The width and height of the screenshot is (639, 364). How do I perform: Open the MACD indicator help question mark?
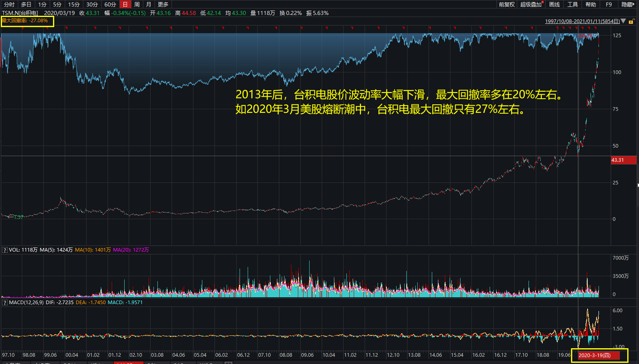(5, 303)
